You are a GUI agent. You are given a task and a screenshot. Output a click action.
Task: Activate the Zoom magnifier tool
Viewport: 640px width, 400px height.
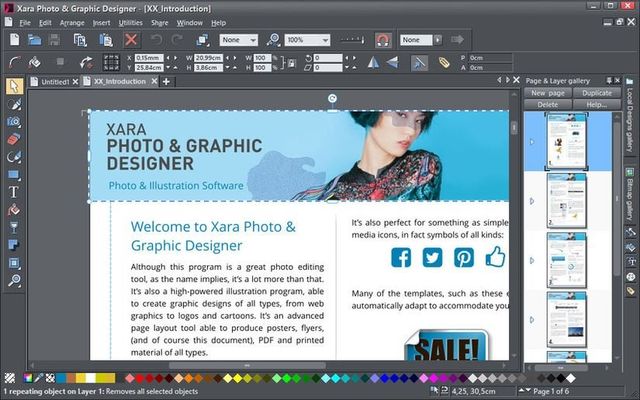click(14, 281)
